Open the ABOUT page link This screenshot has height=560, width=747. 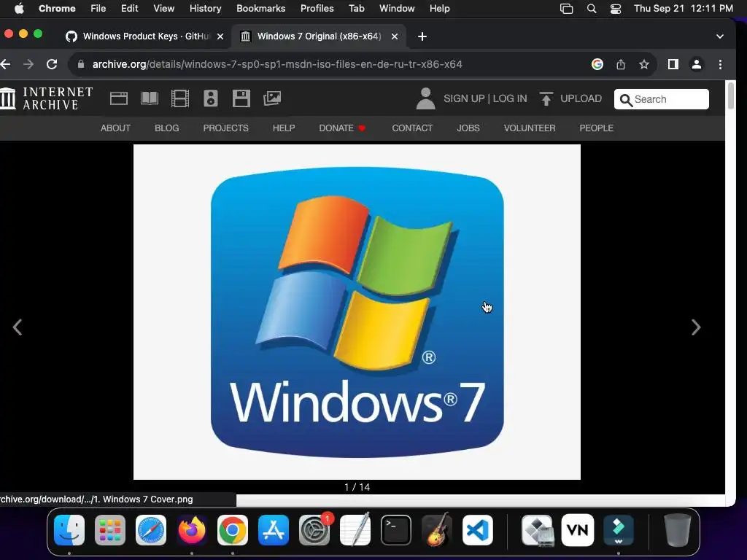pos(115,128)
